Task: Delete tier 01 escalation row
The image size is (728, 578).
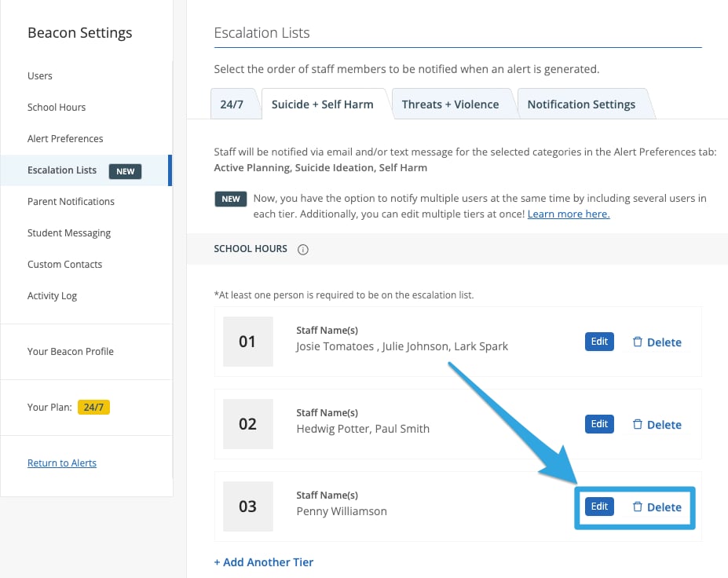Action: click(x=657, y=342)
